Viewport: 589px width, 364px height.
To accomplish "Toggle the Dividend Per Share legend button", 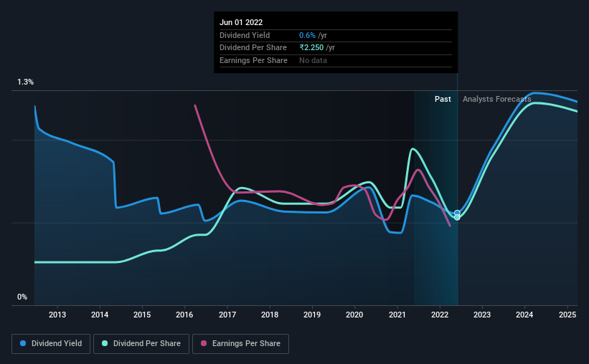I will 141,343.
